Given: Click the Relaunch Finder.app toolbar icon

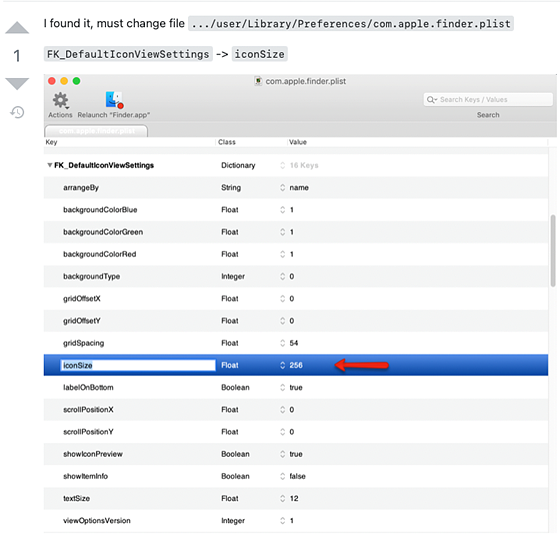Looking at the screenshot, I should [x=114, y=100].
